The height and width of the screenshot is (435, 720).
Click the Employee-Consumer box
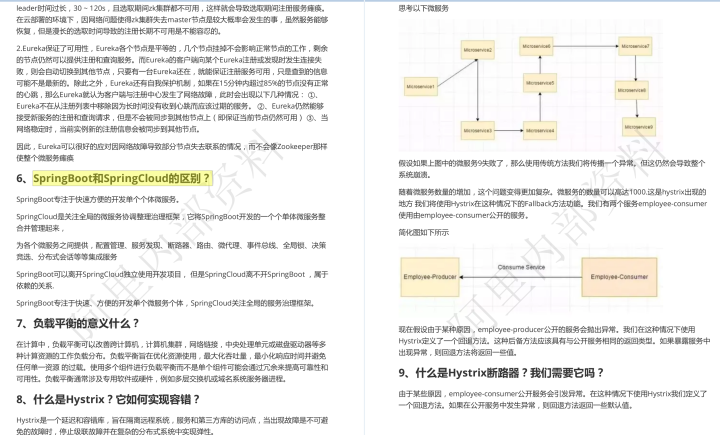pos(619,277)
